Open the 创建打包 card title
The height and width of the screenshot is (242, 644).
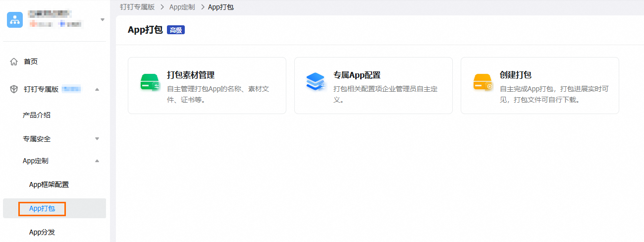(516, 75)
